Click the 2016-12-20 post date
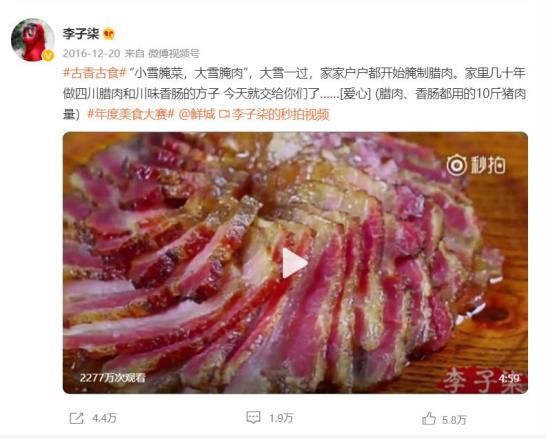The width and height of the screenshot is (546, 439). tap(92, 54)
